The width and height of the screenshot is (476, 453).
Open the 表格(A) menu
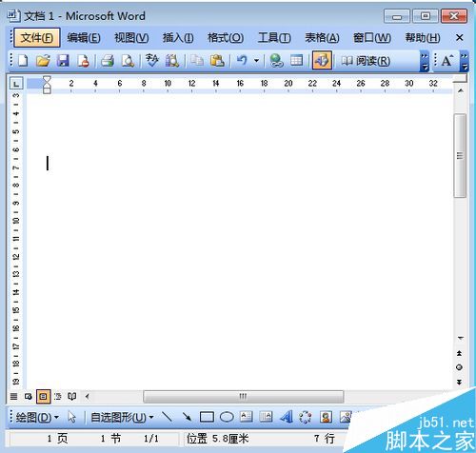click(322, 38)
